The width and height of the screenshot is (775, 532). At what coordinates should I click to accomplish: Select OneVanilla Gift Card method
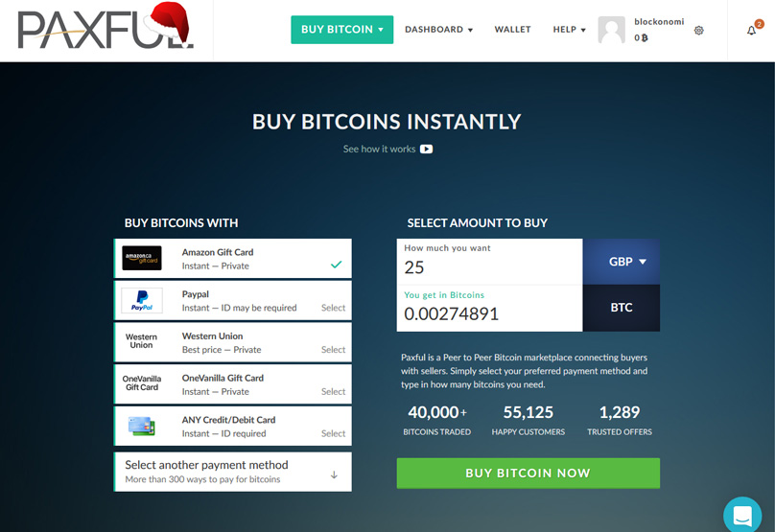click(x=233, y=384)
